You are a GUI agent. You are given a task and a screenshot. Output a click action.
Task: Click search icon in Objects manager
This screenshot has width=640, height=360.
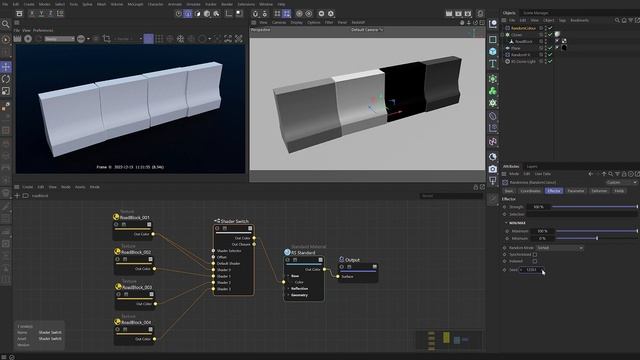(617, 20)
